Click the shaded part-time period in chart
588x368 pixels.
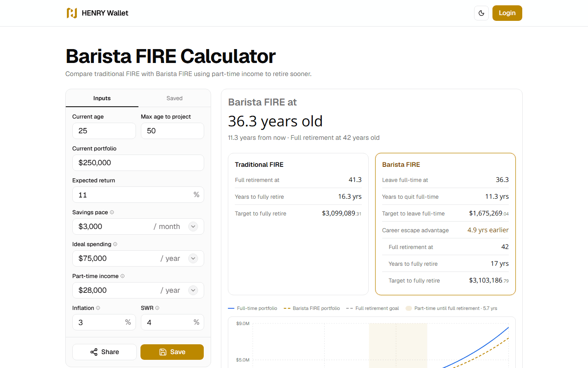[x=398, y=346]
